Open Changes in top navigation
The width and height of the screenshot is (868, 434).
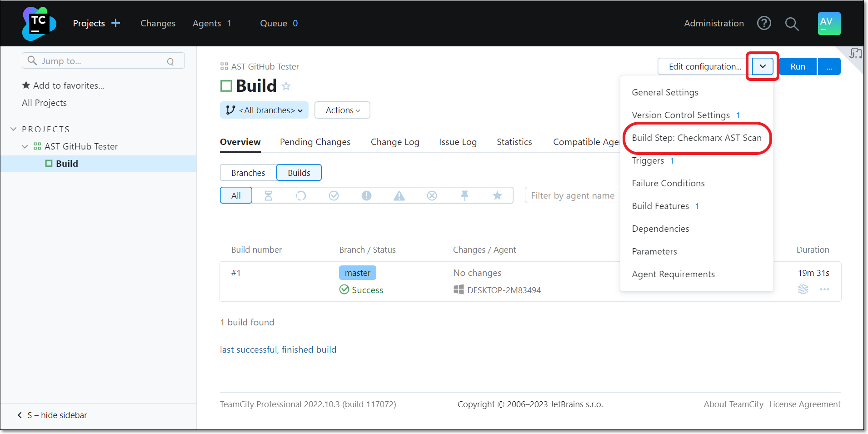pos(158,23)
